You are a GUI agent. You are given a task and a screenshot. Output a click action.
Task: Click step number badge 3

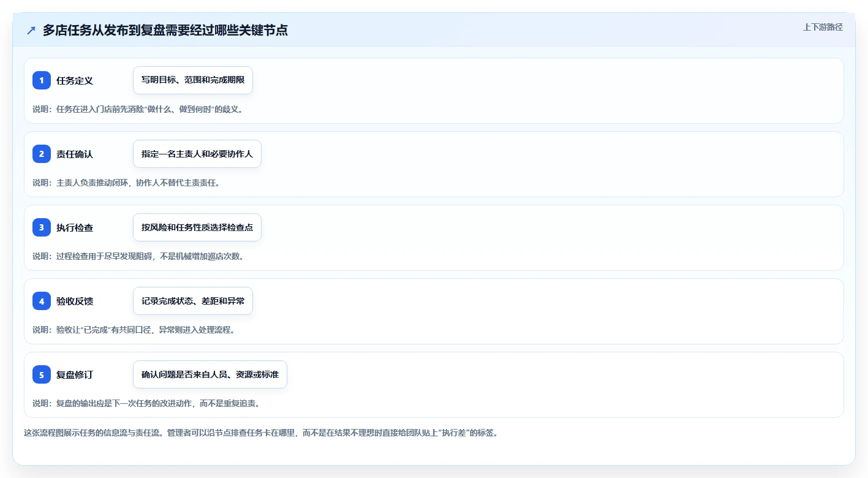click(x=42, y=227)
